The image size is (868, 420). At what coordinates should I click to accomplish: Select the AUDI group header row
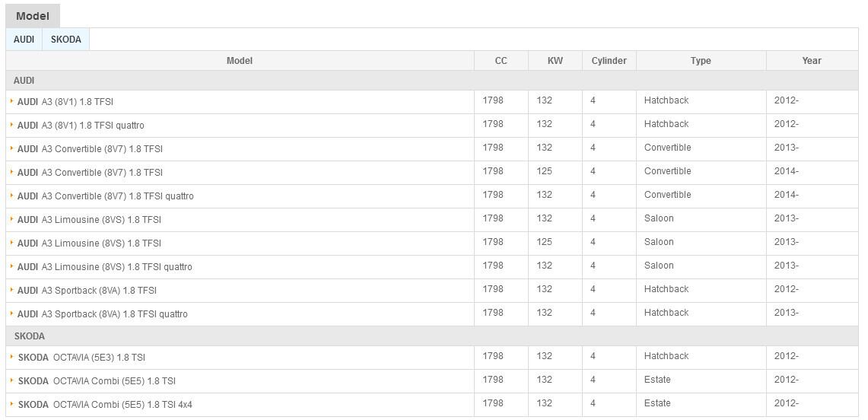click(x=24, y=81)
